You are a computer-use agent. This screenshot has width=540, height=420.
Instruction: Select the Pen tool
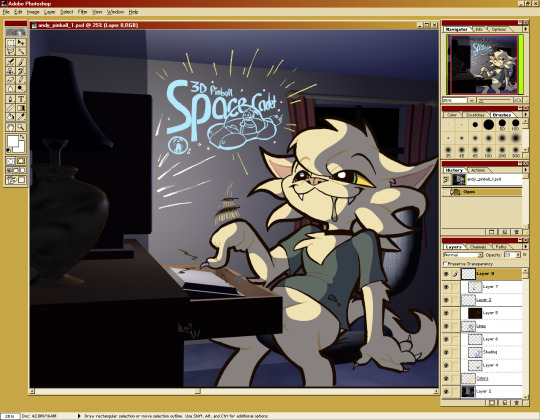[11, 99]
